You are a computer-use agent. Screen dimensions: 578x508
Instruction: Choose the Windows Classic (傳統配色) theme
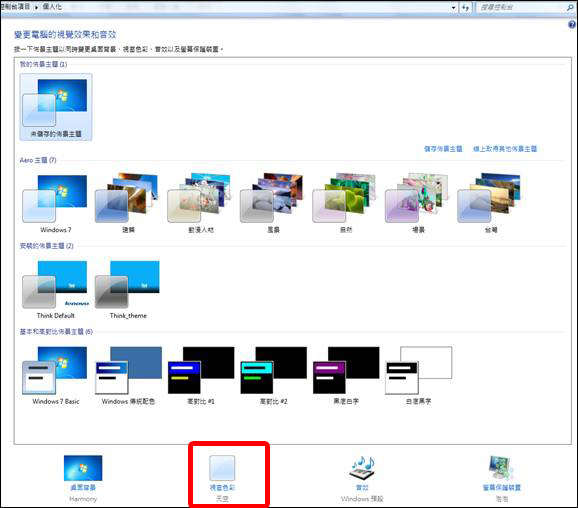(128, 375)
